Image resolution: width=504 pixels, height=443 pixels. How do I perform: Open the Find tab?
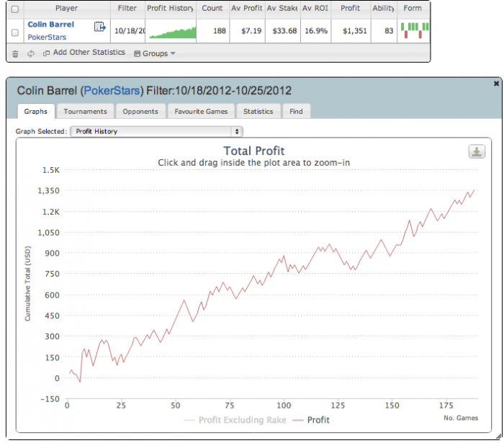[296, 111]
